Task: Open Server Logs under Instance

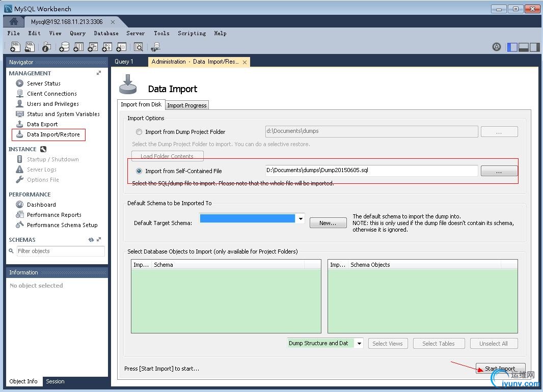Action: point(42,170)
